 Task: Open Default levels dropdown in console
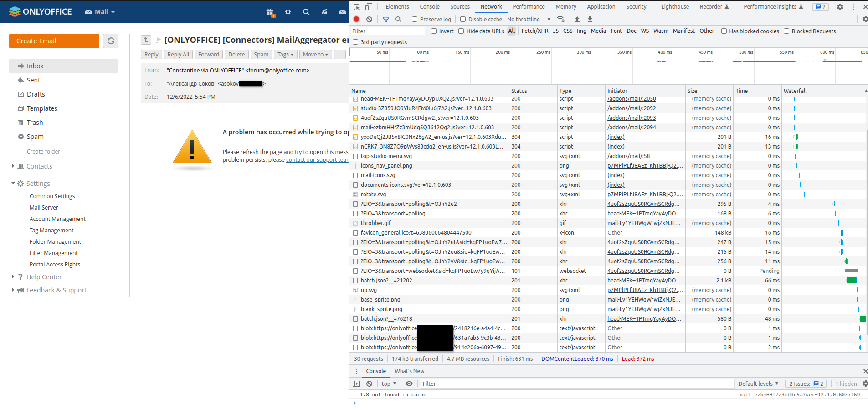(x=758, y=384)
